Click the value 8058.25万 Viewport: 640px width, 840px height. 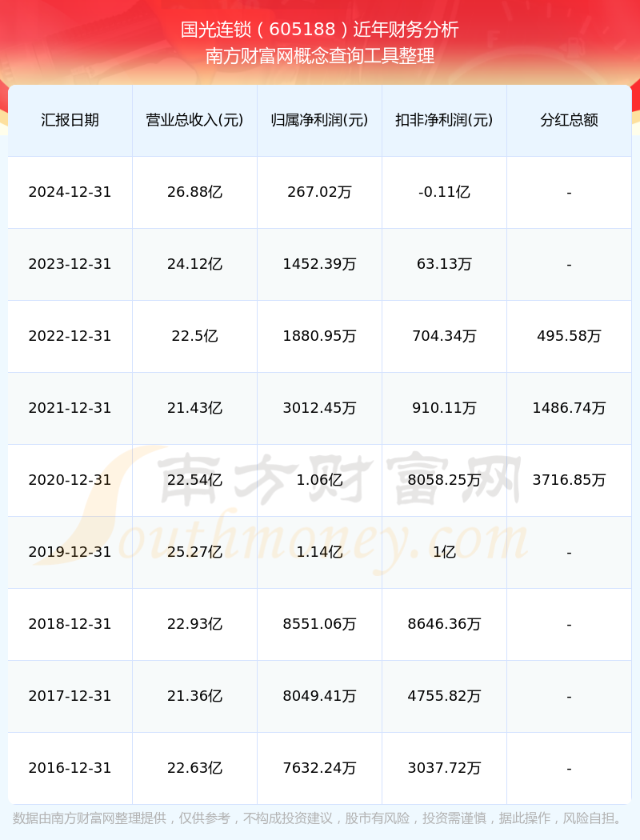click(445, 480)
